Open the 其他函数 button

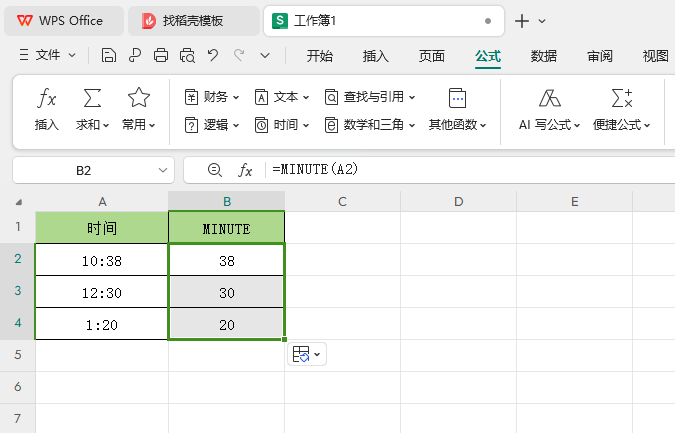click(x=457, y=110)
